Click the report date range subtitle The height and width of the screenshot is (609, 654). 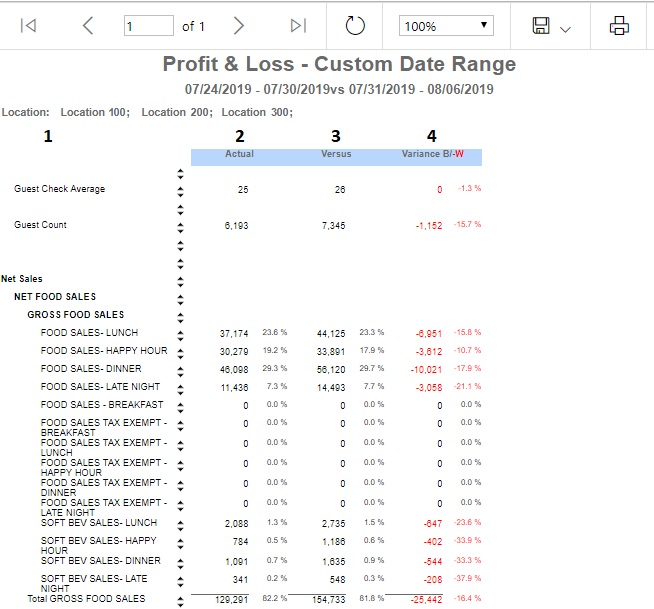click(339, 89)
